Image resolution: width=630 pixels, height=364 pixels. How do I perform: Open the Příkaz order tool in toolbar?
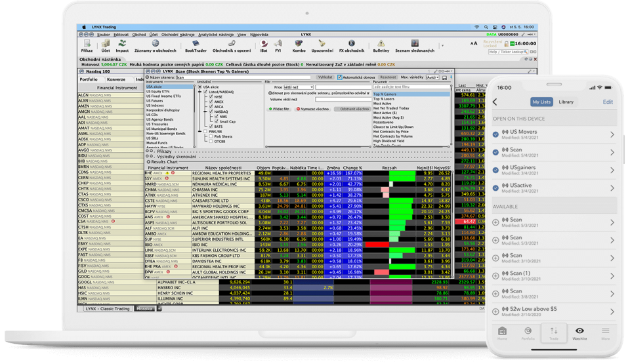87,46
